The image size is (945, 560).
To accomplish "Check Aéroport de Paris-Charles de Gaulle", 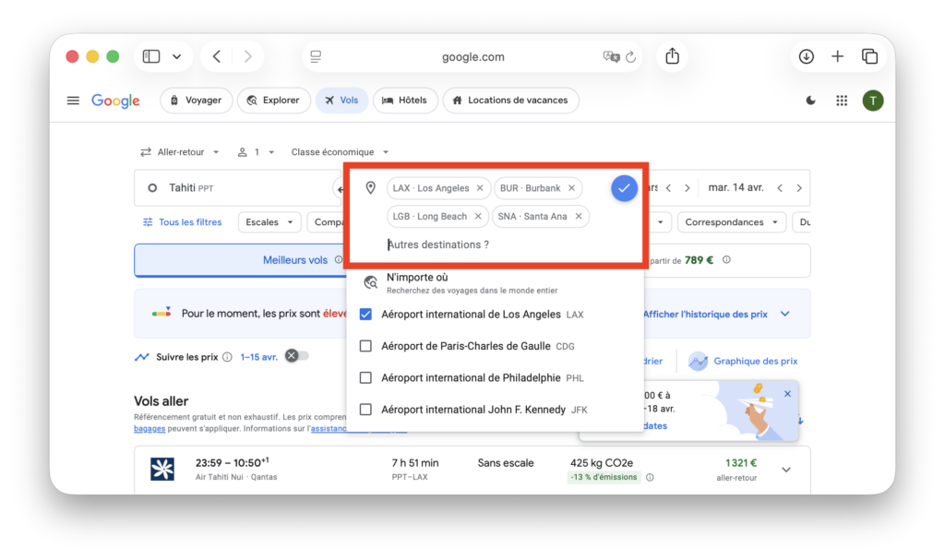I will [x=365, y=346].
